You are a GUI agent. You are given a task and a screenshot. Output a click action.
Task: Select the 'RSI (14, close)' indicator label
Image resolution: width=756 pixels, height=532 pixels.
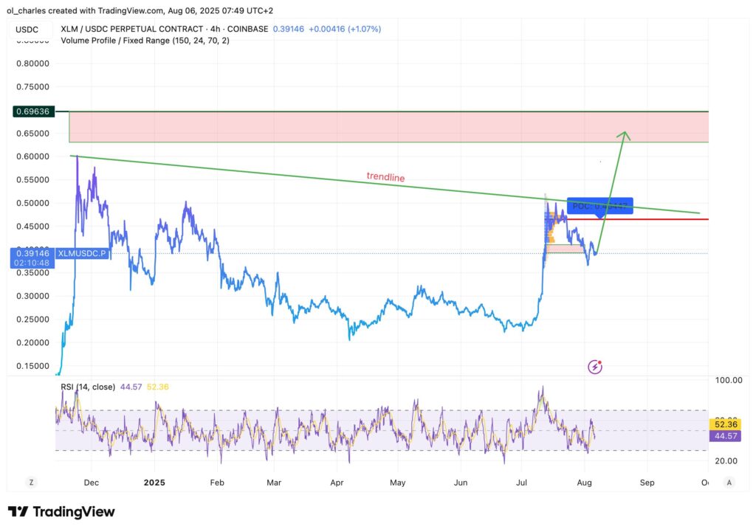point(88,386)
